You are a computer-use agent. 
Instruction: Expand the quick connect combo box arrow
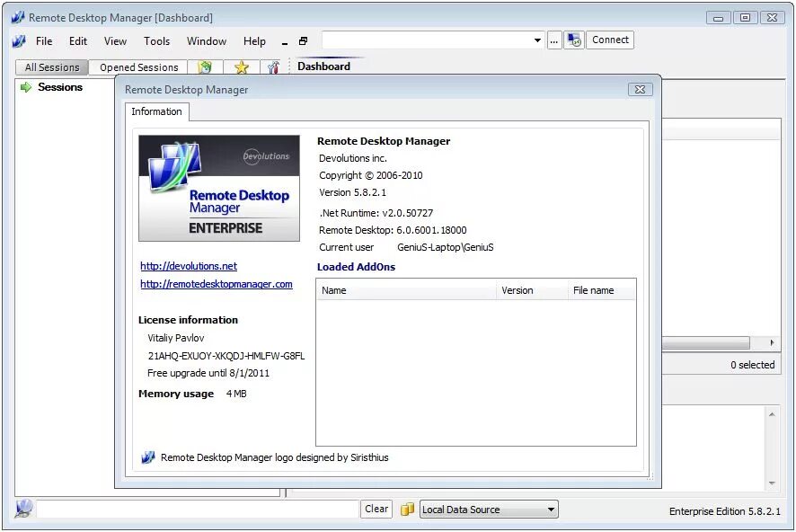(537, 40)
